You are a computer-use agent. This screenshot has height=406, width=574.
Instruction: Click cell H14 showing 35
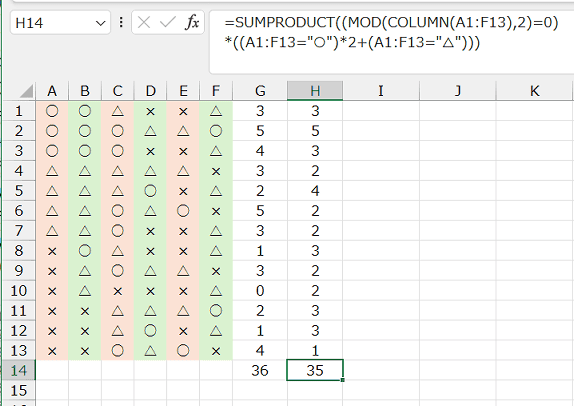coord(315,370)
